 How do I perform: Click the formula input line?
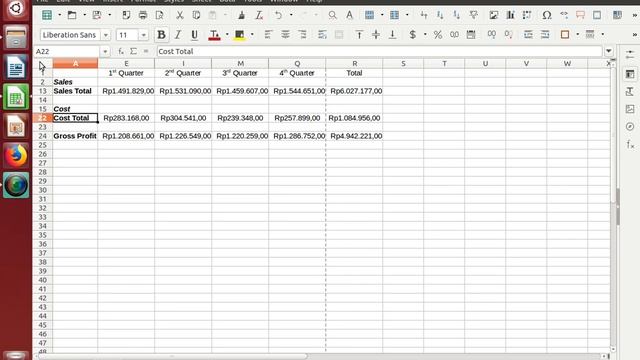379,51
